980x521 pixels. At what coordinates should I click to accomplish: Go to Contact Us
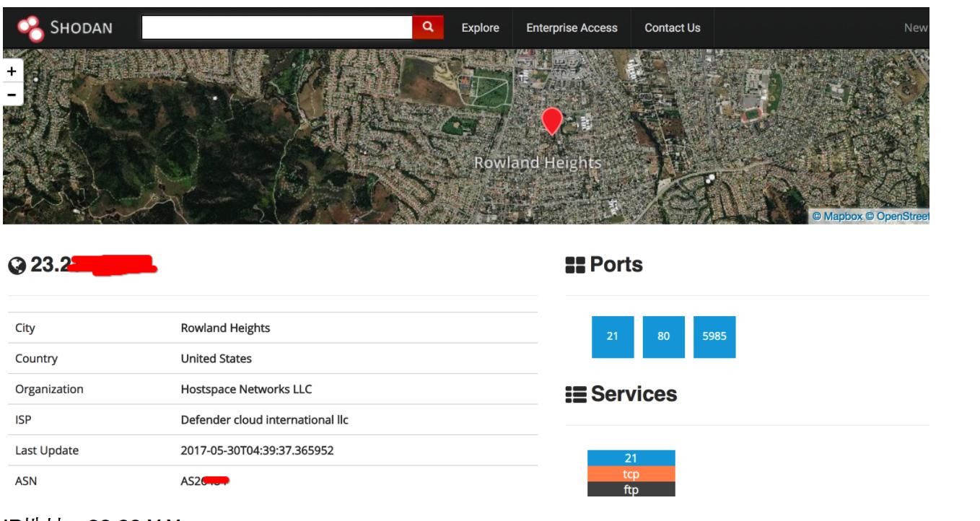pos(672,28)
